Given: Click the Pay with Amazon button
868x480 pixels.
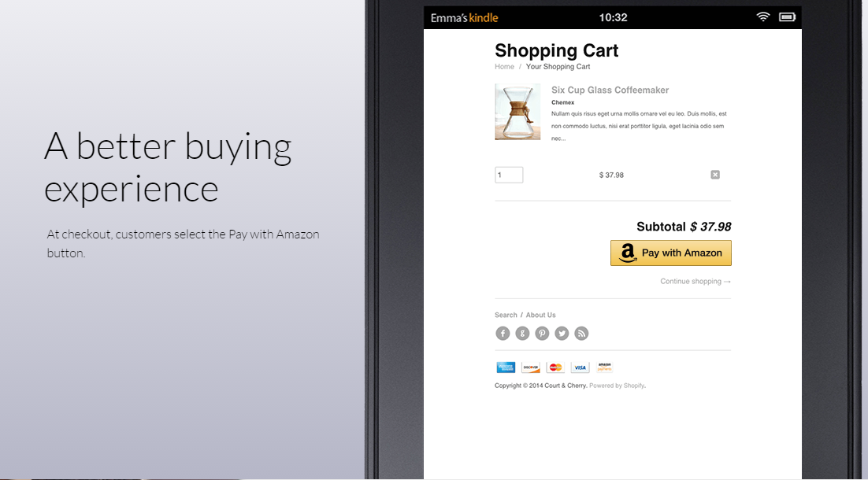Looking at the screenshot, I should pos(671,253).
